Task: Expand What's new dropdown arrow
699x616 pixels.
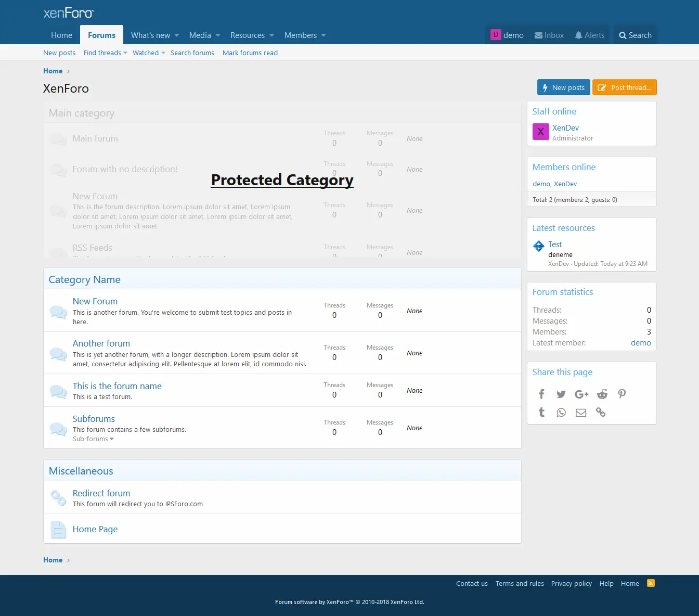Action: click(176, 35)
